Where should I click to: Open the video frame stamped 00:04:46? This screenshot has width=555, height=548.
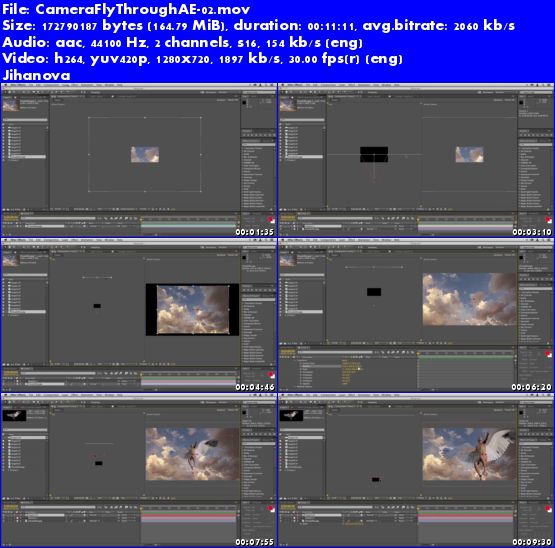pyautogui.click(x=139, y=315)
